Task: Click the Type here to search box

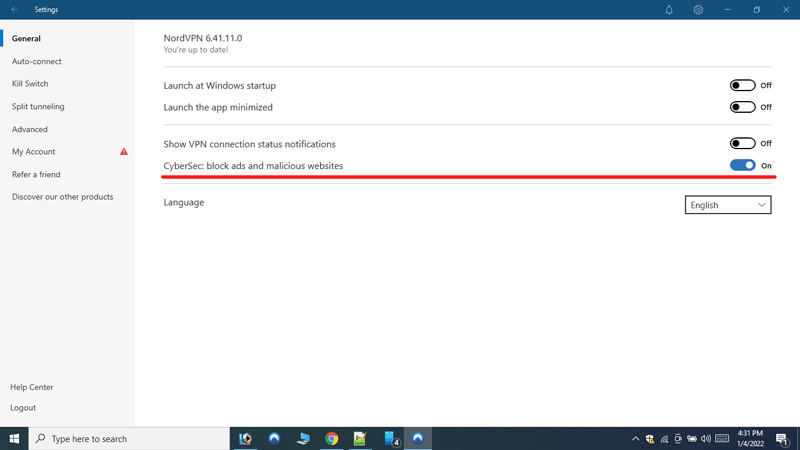Action: (129, 439)
